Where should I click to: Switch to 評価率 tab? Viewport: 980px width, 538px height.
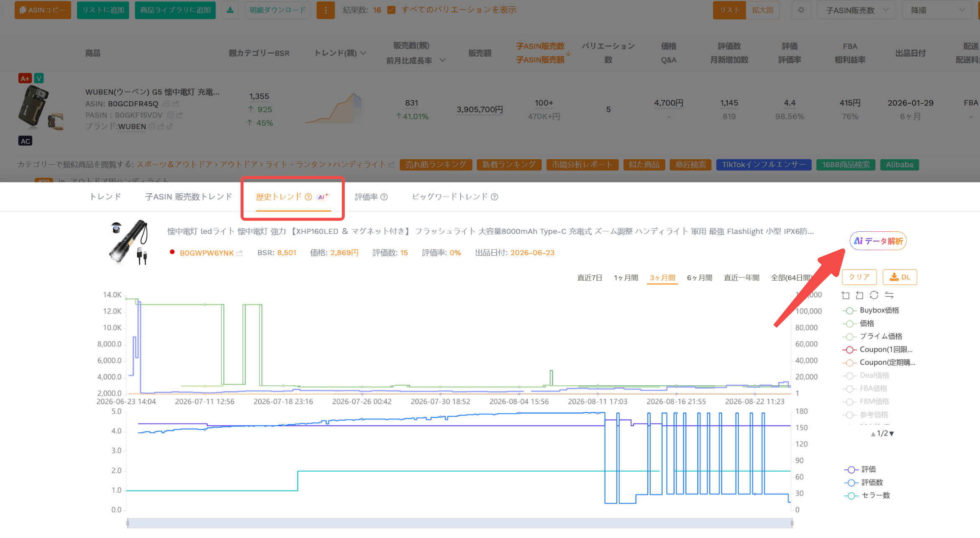[x=366, y=197]
